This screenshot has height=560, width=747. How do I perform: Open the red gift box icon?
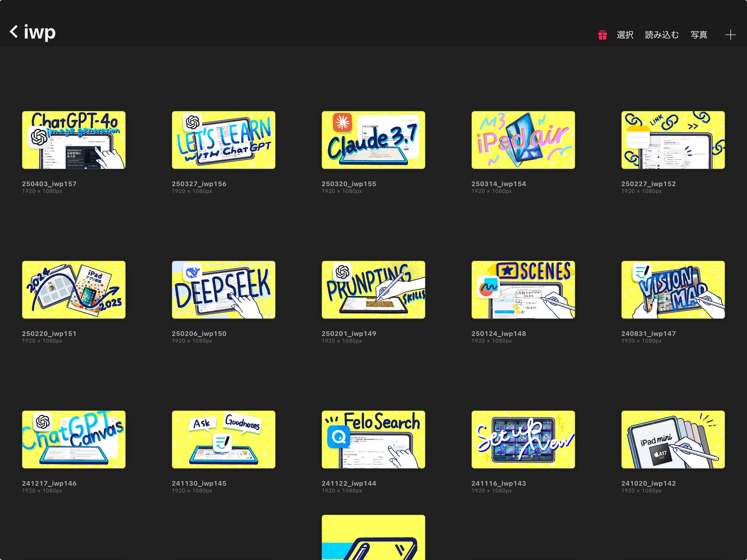[603, 35]
